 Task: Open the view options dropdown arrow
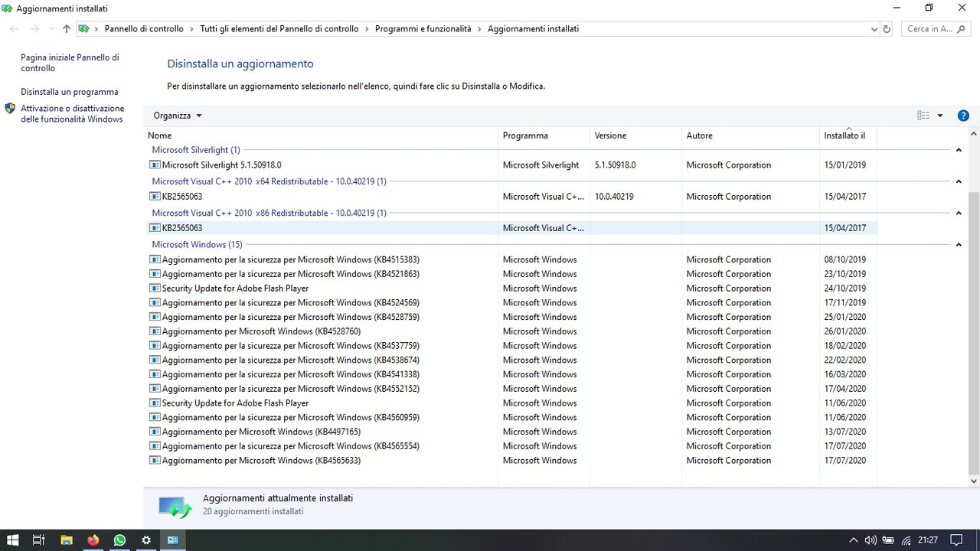pos(940,116)
